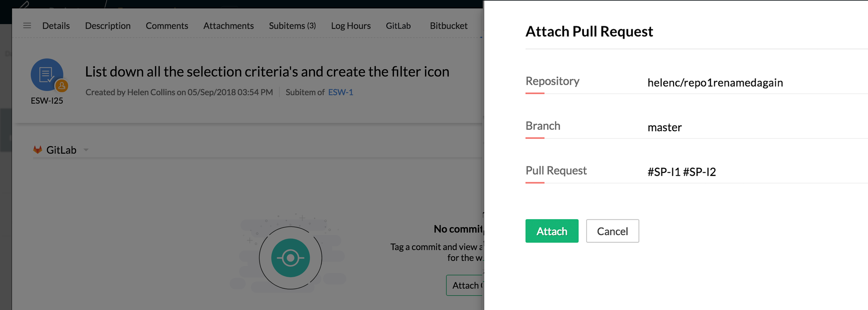View the Subitems (3) tab
868x310 pixels.
(292, 26)
